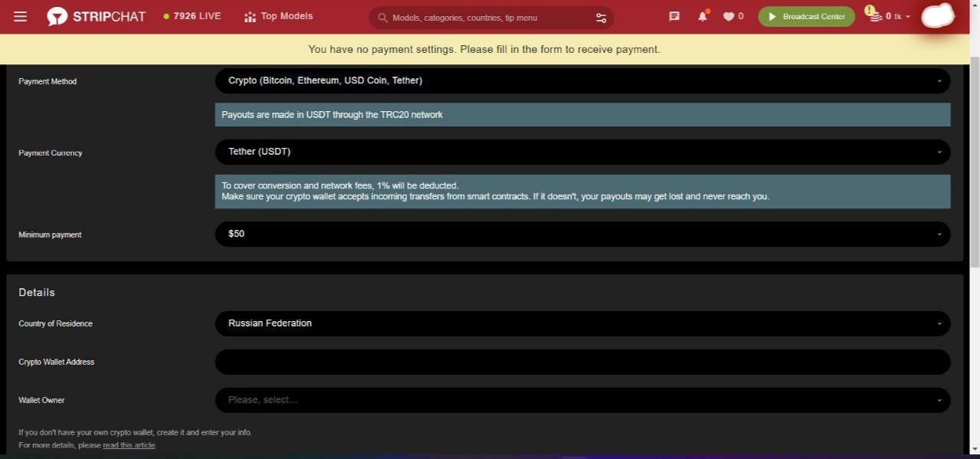Open Top Models page
980x459 pixels.
[278, 16]
